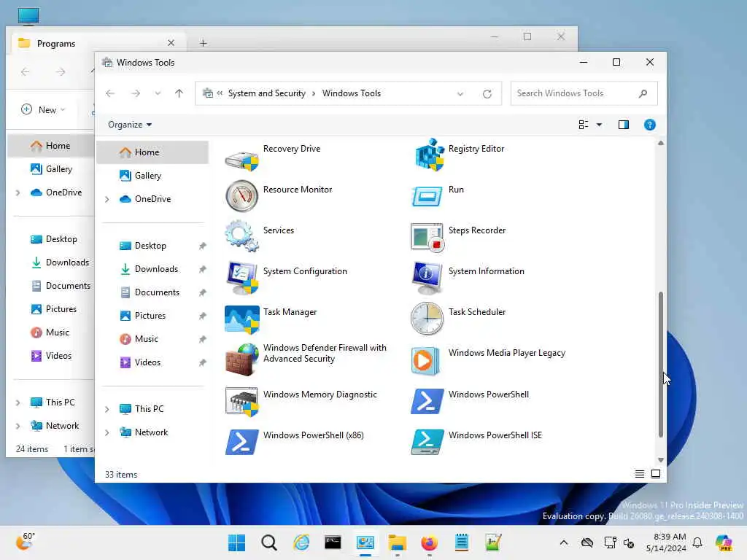The width and height of the screenshot is (747, 560).
Task: Open the Windows Start button on taskbar
Action: (236, 542)
